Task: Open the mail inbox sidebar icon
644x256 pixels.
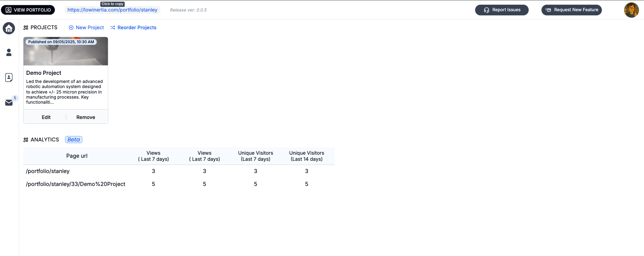Action: tap(9, 102)
